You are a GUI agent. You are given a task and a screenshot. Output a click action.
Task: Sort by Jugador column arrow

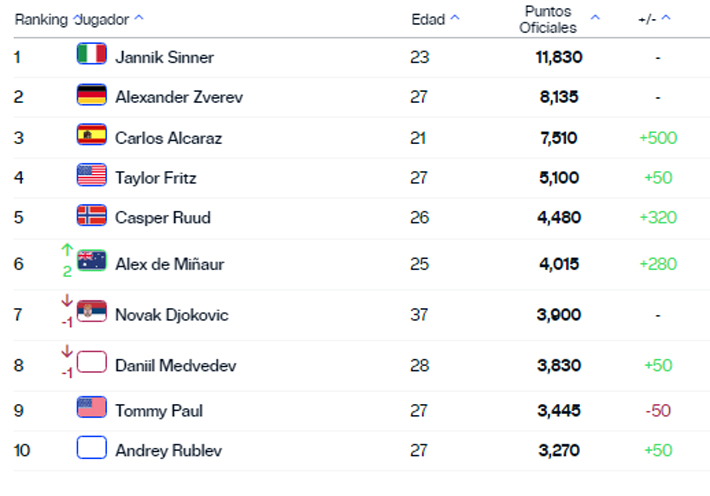pyautogui.click(x=139, y=18)
